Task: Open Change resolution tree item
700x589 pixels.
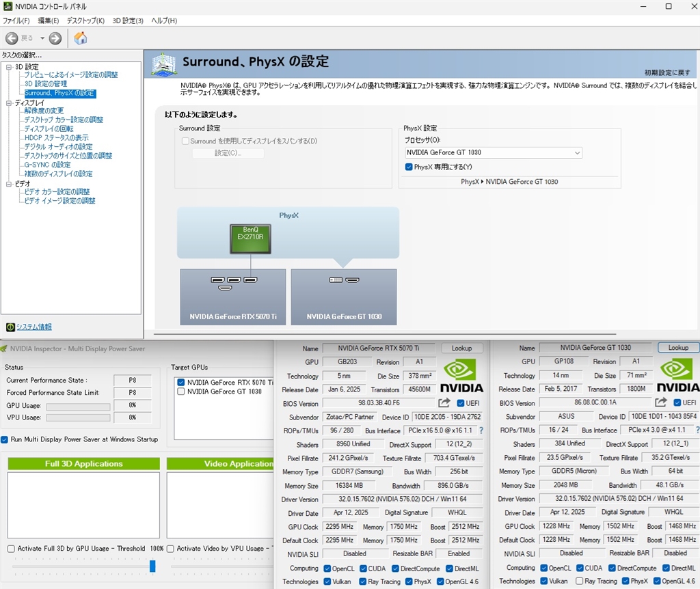Action: (44, 111)
